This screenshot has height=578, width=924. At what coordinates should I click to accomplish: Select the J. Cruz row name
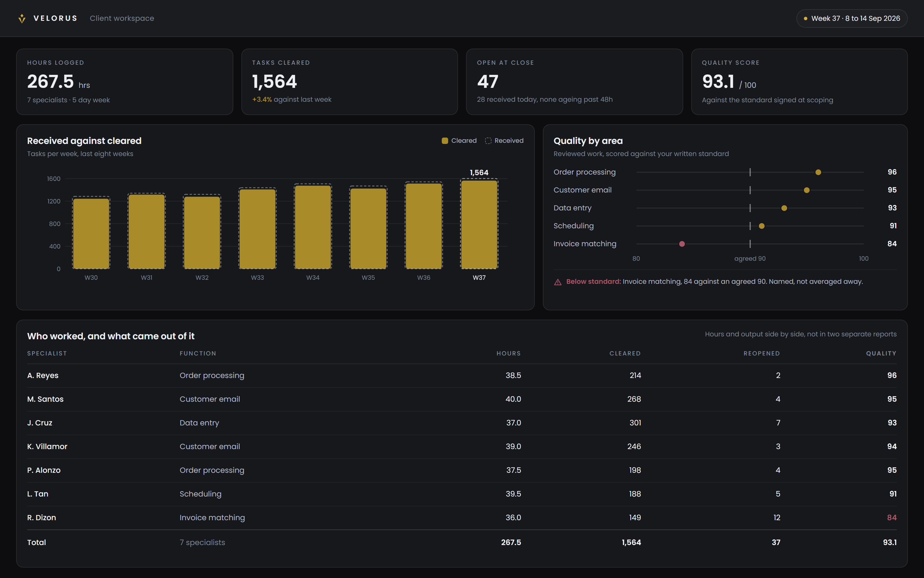pos(40,423)
